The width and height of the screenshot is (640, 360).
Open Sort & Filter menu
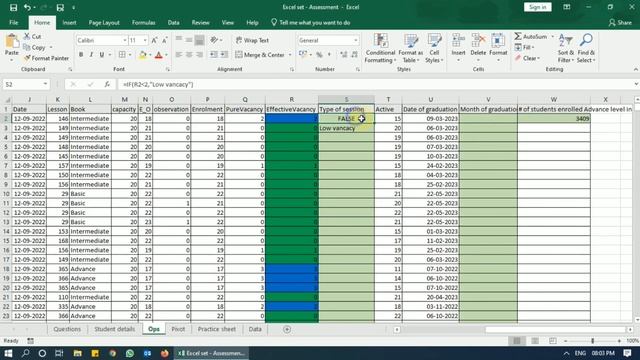coord(566,48)
